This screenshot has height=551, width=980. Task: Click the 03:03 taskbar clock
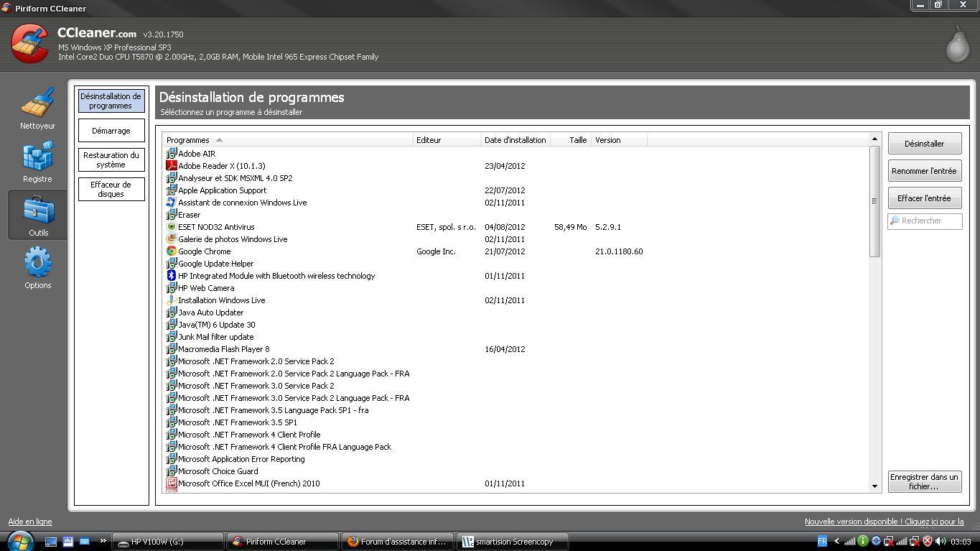pos(961,542)
